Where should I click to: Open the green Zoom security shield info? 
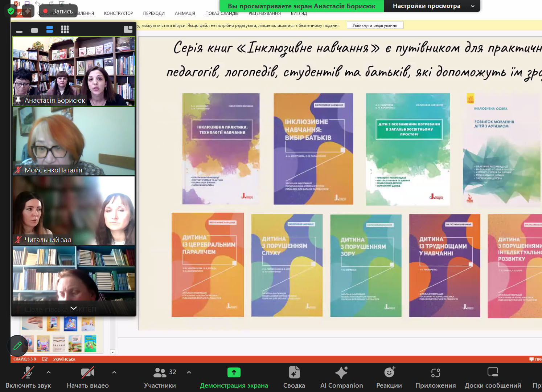(x=11, y=11)
